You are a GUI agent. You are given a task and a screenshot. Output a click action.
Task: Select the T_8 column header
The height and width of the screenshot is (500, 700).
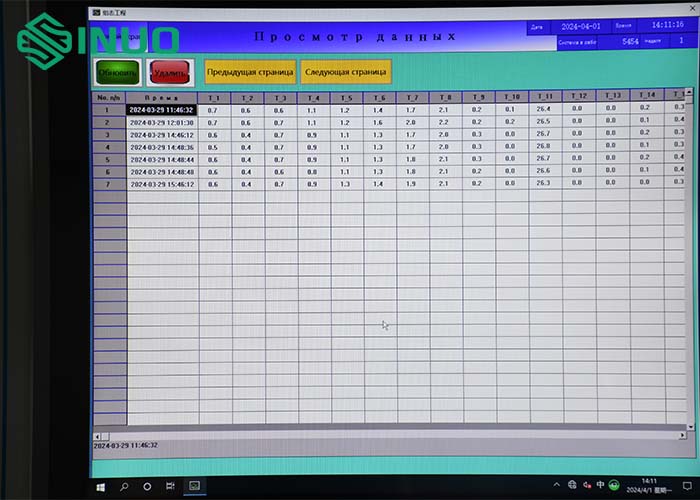tap(446, 97)
